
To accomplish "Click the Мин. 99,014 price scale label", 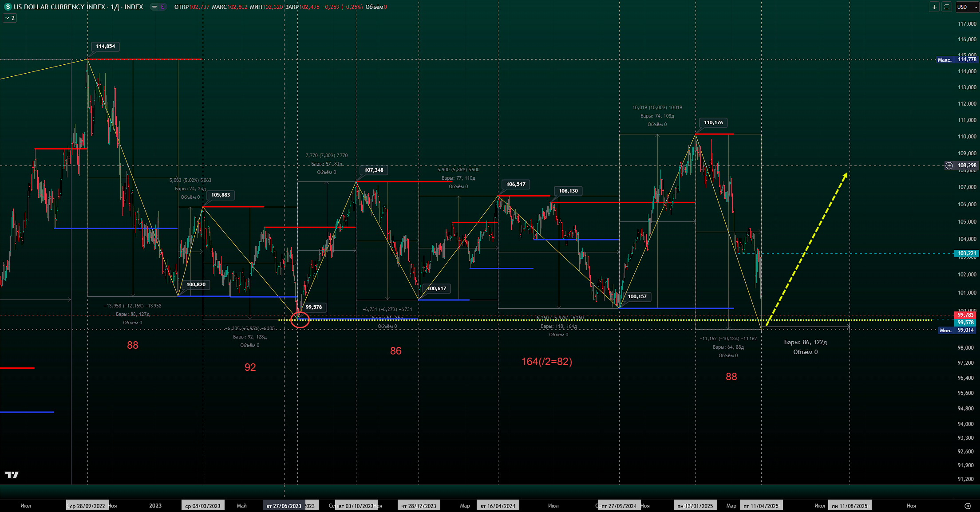I will pos(957,330).
